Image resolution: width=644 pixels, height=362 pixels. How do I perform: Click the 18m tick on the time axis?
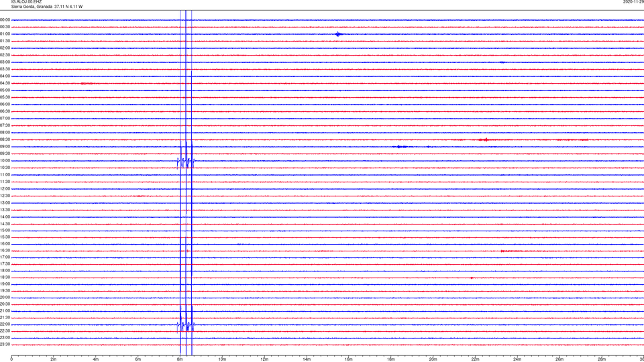click(x=391, y=359)
